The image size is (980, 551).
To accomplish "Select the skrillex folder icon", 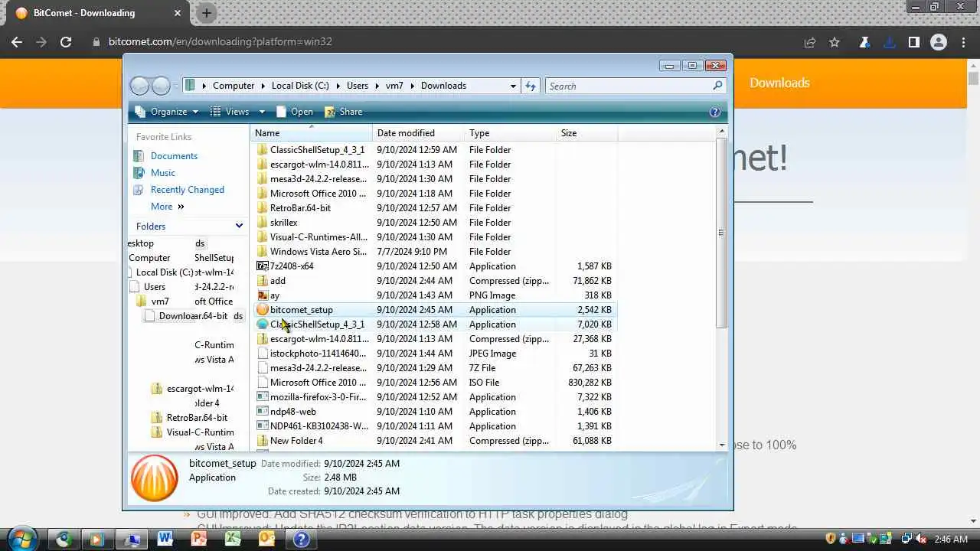I will 262,223.
